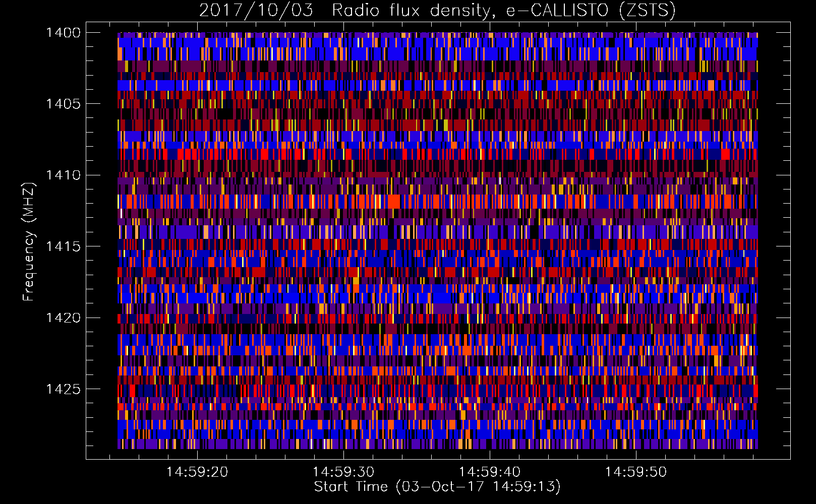This screenshot has width=816, height=504.
Task: Click the Frequency (MHZ) axis title
Action: pyautogui.click(x=29, y=242)
